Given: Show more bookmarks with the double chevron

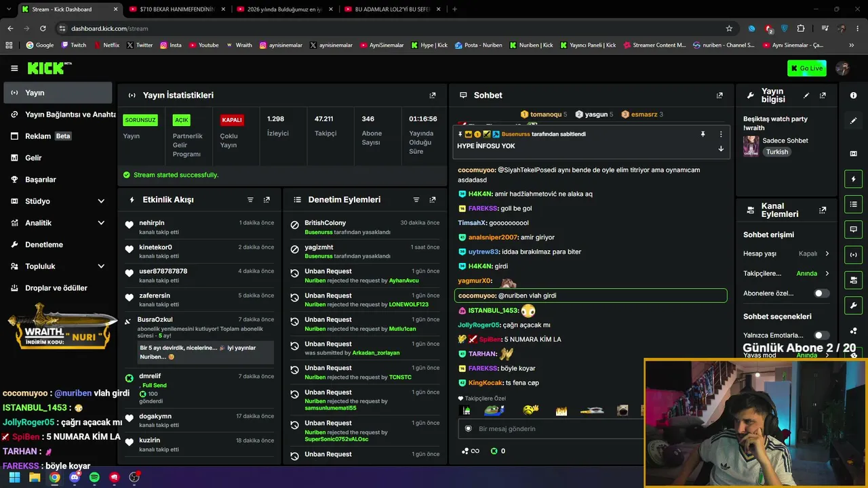Looking at the screenshot, I should tap(852, 45).
